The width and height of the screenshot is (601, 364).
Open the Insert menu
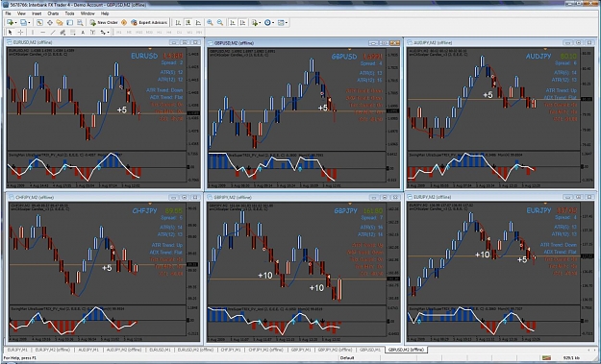[x=37, y=13]
